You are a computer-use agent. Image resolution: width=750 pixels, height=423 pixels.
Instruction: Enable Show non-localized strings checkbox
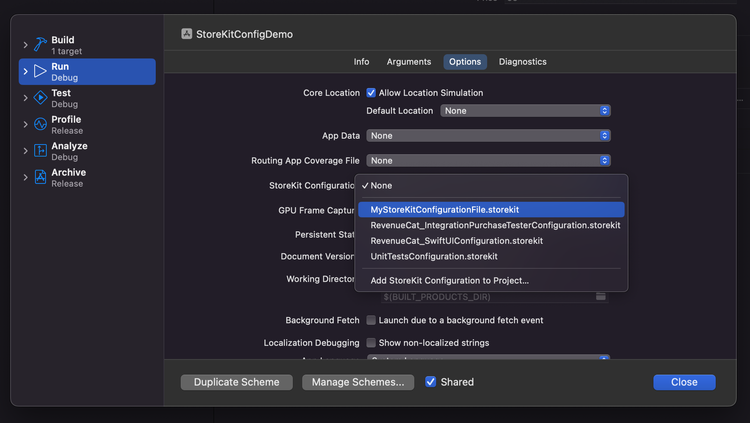(x=371, y=343)
